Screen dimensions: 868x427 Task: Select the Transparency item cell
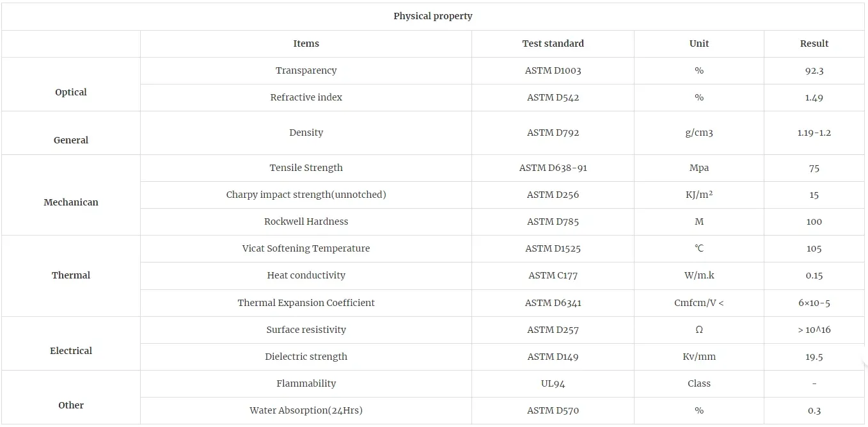(306, 70)
